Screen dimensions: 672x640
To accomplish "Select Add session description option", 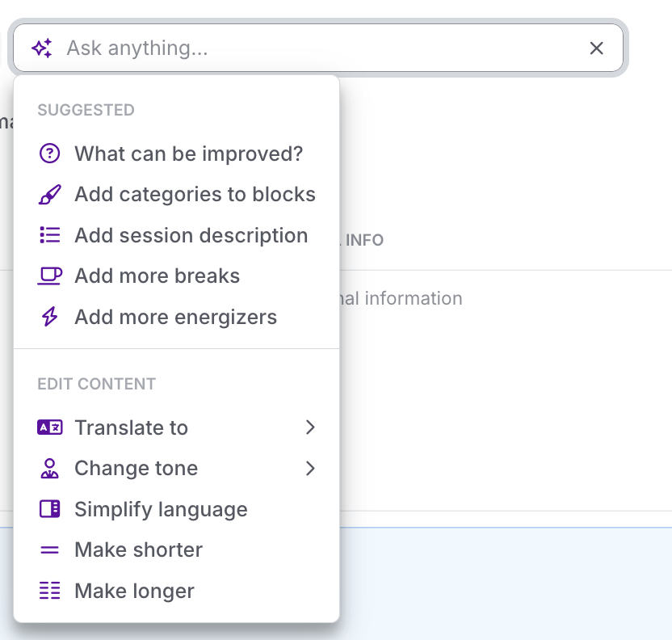I will [x=191, y=235].
